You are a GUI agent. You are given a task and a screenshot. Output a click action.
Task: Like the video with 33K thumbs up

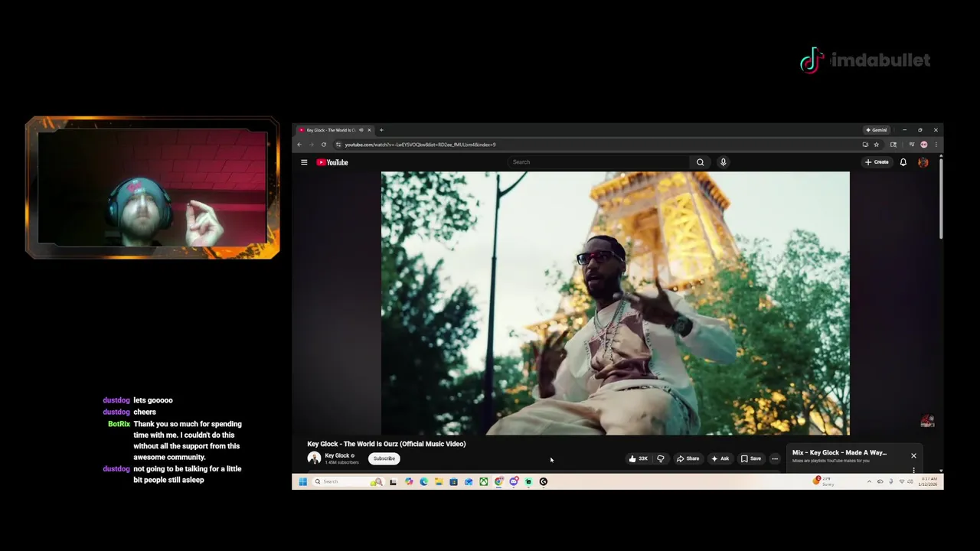[638, 458]
